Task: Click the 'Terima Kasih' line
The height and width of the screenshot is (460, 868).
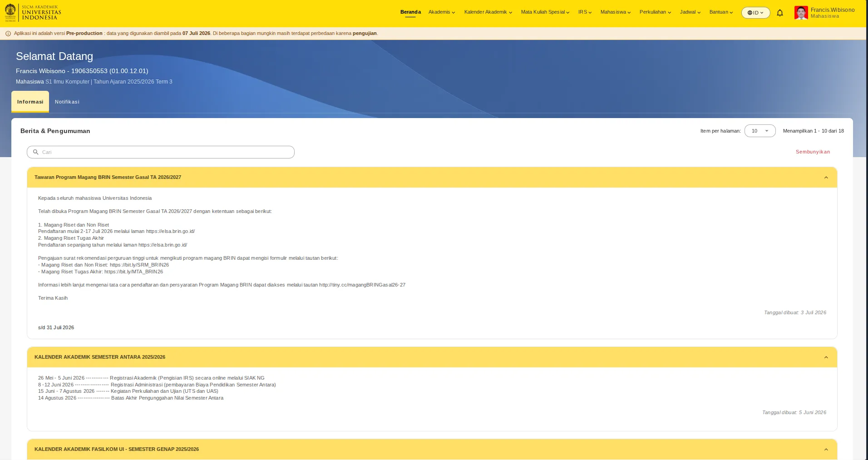Action: point(53,298)
